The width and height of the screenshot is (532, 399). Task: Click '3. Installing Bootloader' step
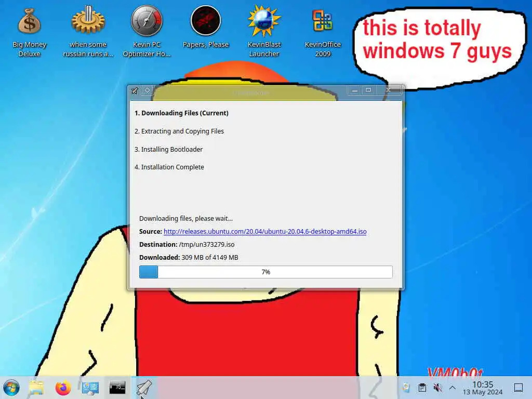(x=168, y=149)
